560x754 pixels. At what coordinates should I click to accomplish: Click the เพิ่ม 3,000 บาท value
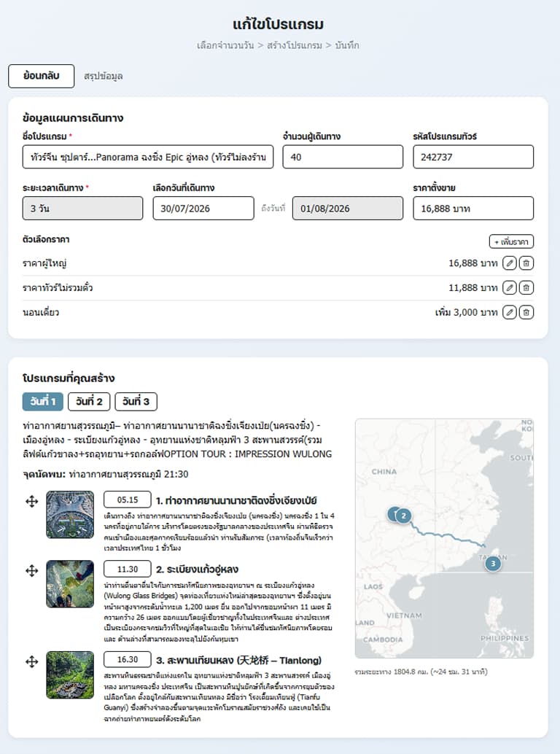(466, 313)
